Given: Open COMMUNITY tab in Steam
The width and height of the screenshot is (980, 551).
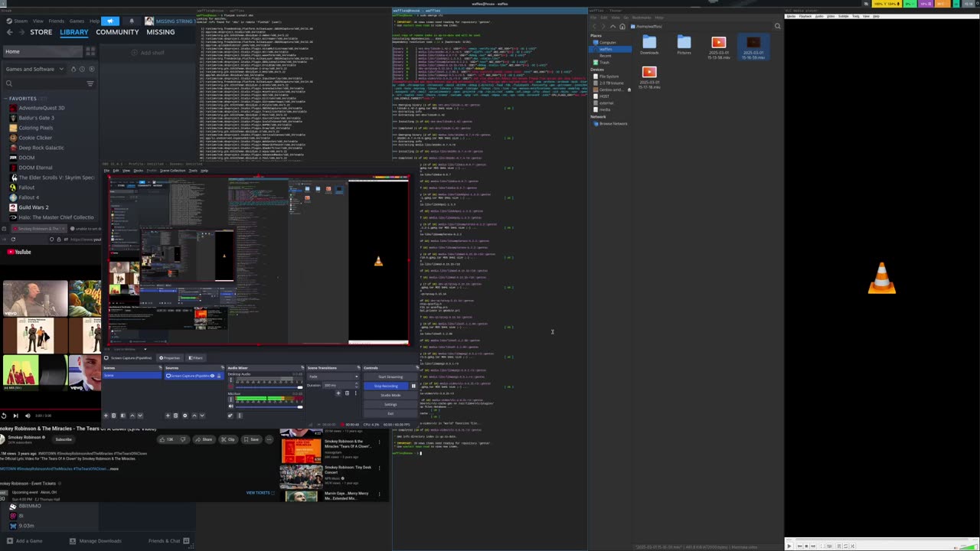Looking at the screenshot, I should [x=117, y=32].
